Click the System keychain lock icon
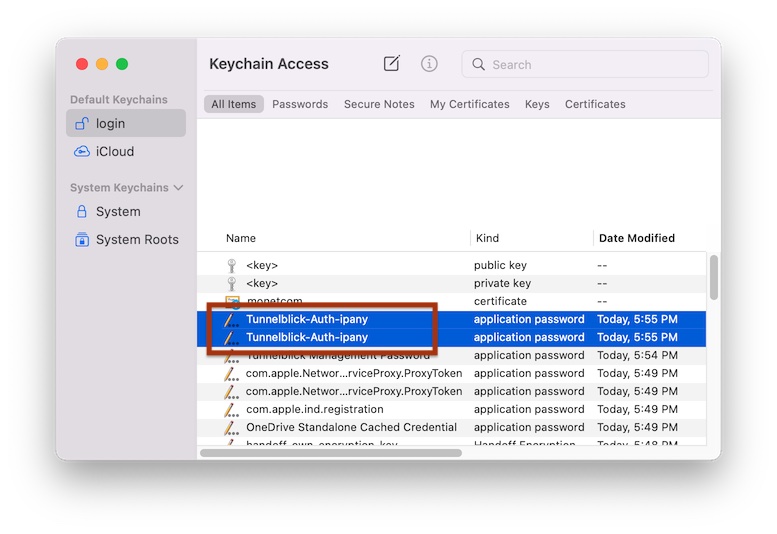 click(82, 212)
